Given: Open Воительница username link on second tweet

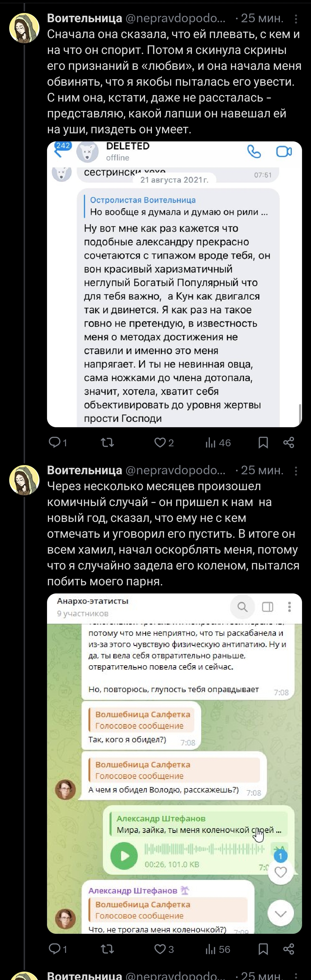Looking at the screenshot, I should pyautogui.click(x=84, y=470).
